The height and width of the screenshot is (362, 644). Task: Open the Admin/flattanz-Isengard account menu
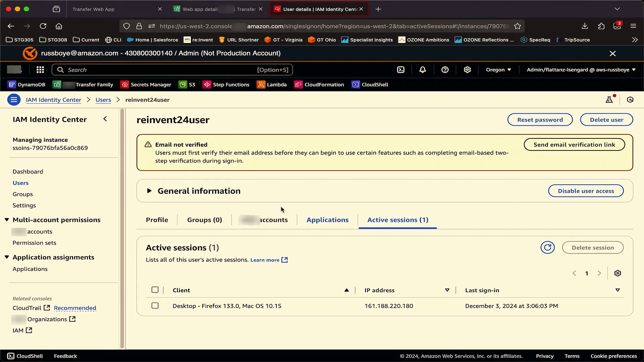(x=581, y=70)
